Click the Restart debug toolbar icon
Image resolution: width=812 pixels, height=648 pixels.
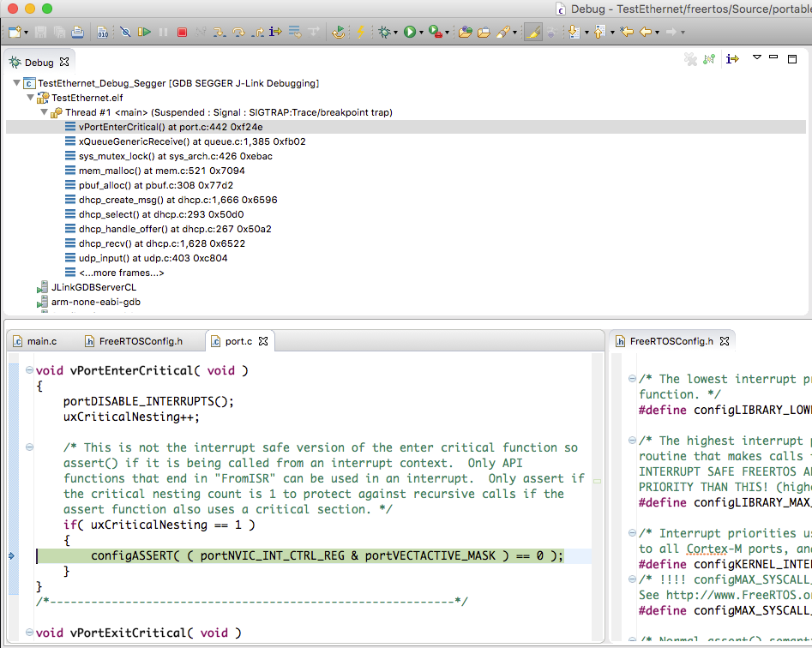pyautogui.click(x=338, y=32)
